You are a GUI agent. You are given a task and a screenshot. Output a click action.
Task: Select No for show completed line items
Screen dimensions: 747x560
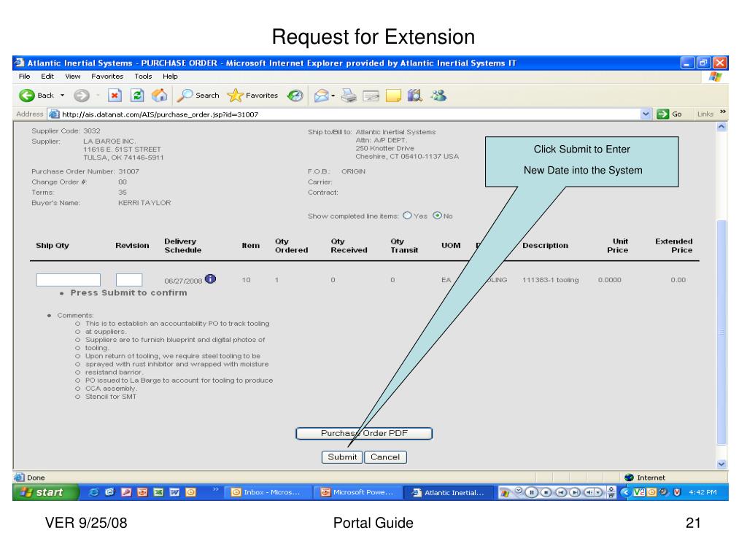(437, 216)
